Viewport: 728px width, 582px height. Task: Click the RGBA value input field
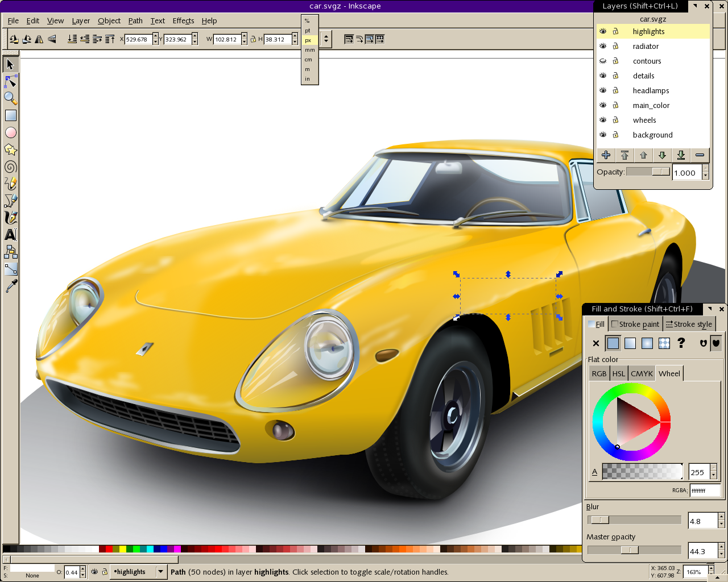pyautogui.click(x=705, y=490)
